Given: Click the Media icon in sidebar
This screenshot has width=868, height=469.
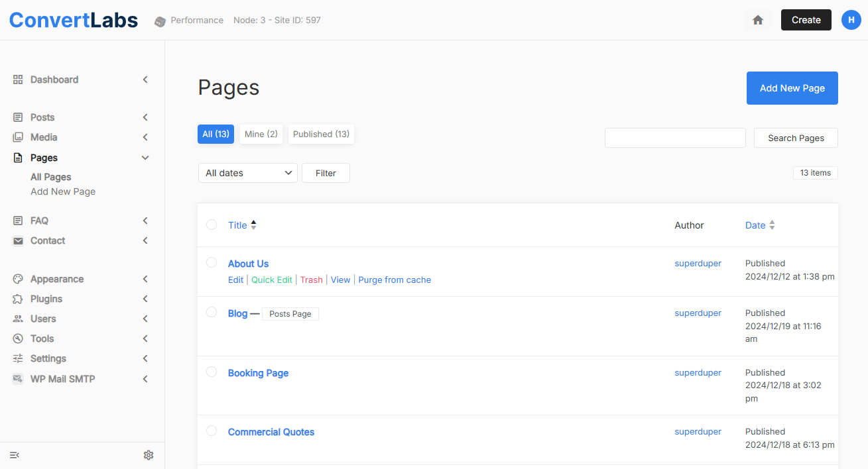Looking at the screenshot, I should tap(18, 137).
